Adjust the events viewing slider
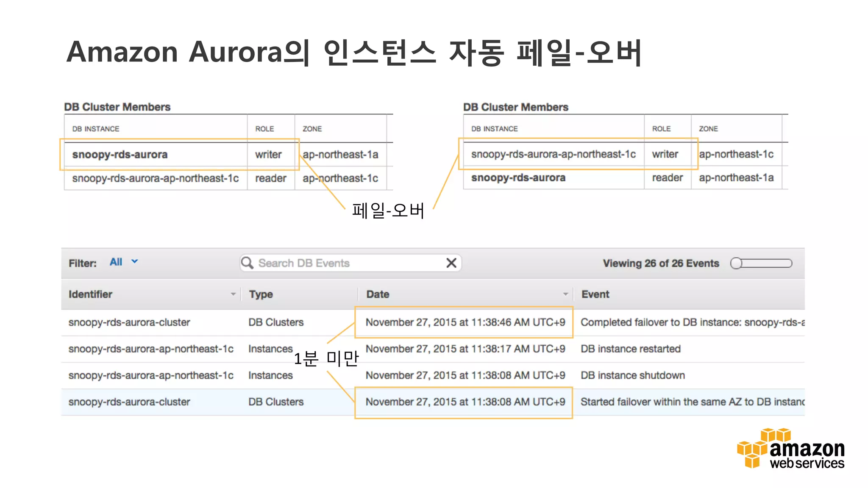The width and height of the screenshot is (868, 488). click(761, 263)
